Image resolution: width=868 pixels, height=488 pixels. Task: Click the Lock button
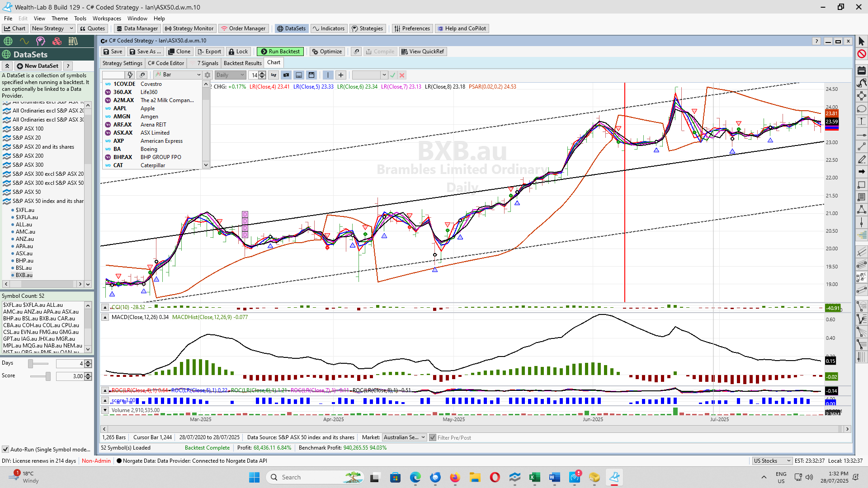(238, 52)
